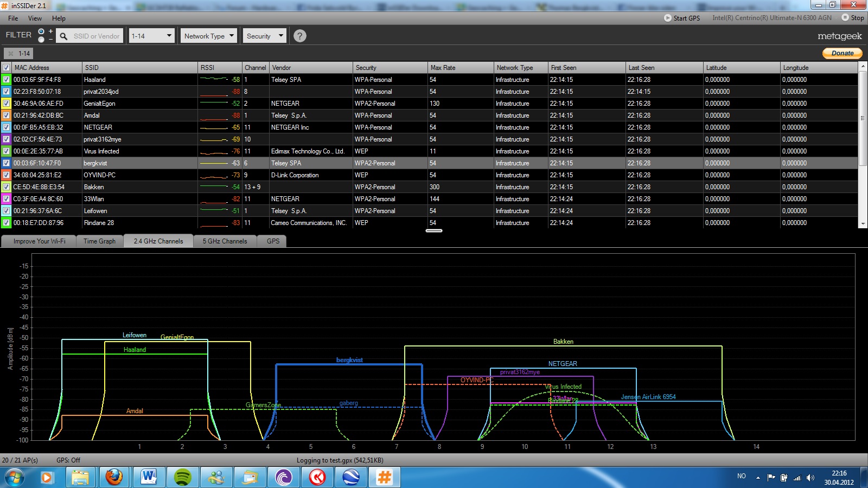Viewport: 868px width, 488px height.
Task: Uncheck the Haaland network checkbox
Action: (7, 80)
